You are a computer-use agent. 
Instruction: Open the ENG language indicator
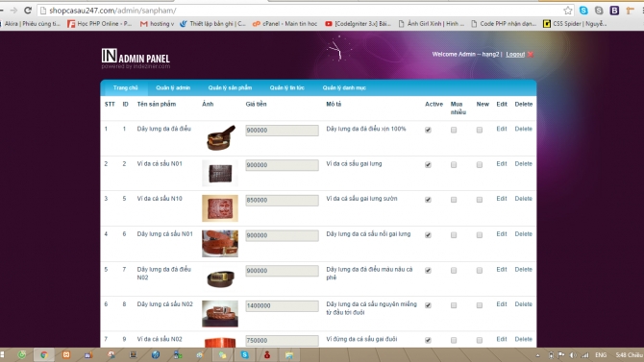pyautogui.click(x=601, y=355)
